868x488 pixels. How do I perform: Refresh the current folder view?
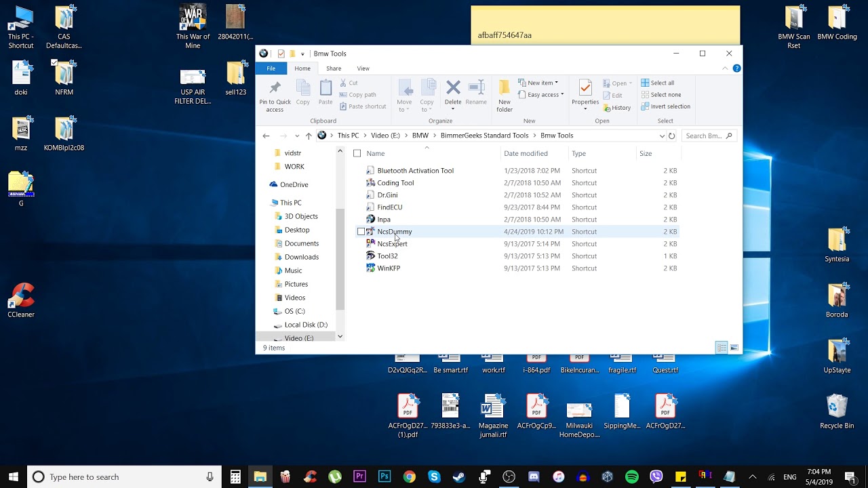671,136
